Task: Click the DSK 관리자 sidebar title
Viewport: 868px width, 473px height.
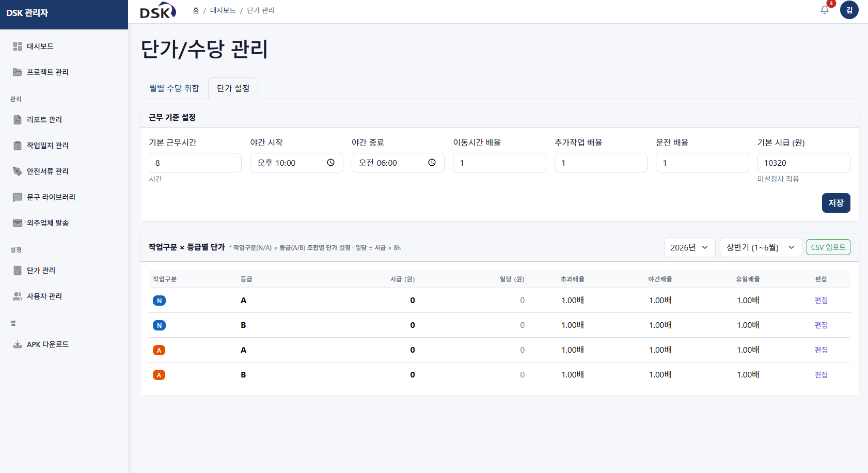Action: pos(27,13)
